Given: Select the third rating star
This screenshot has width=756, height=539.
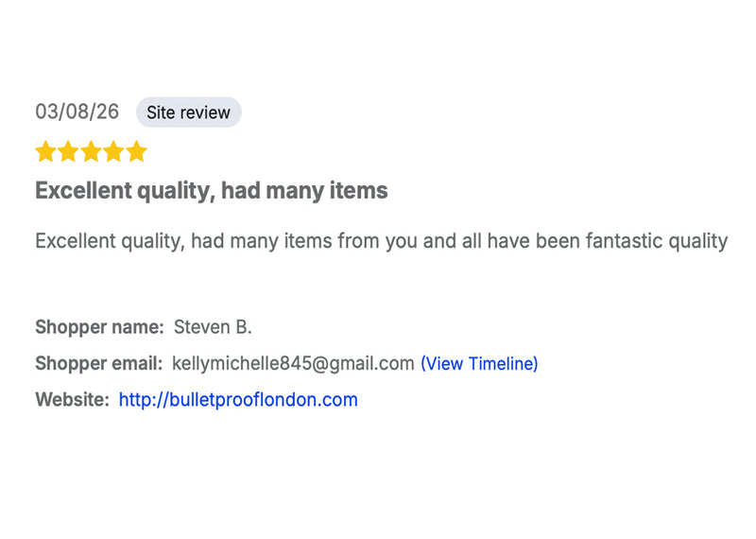Looking at the screenshot, I should pyautogui.click(x=92, y=151).
